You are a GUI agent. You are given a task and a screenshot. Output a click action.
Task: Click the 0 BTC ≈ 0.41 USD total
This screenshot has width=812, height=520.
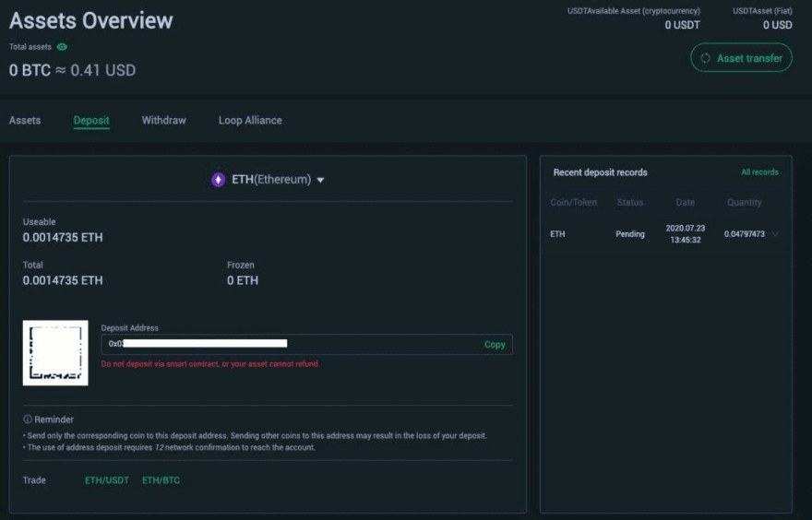click(x=73, y=70)
